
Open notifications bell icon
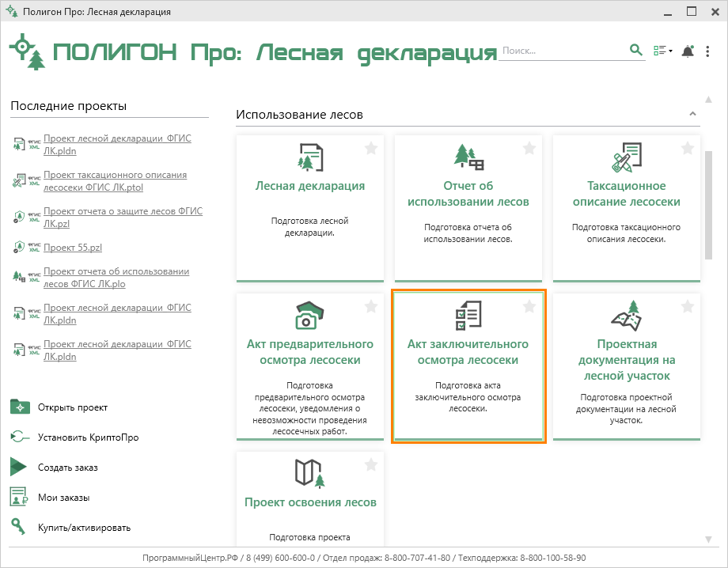pos(688,51)
